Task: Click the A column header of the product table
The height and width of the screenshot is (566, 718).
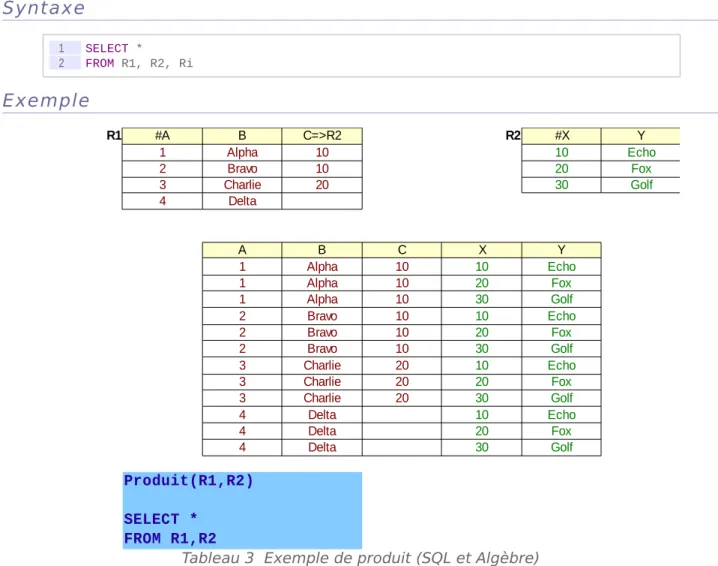Action: click(x=242, y=250)
